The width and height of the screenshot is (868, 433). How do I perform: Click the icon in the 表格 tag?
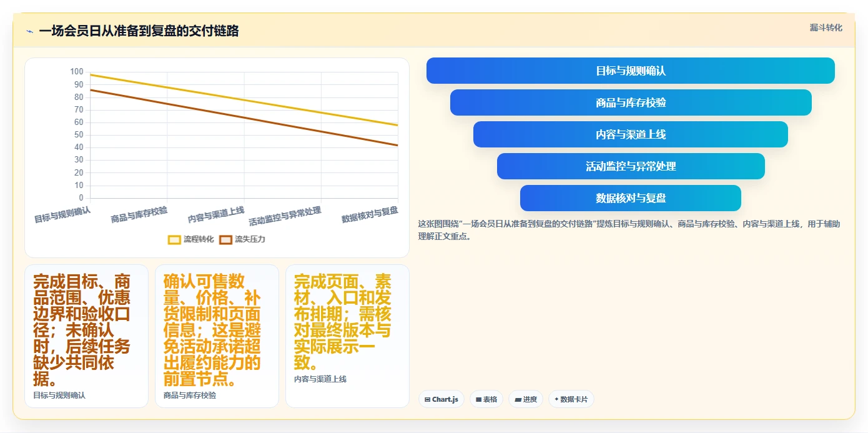tap(479, 399)
